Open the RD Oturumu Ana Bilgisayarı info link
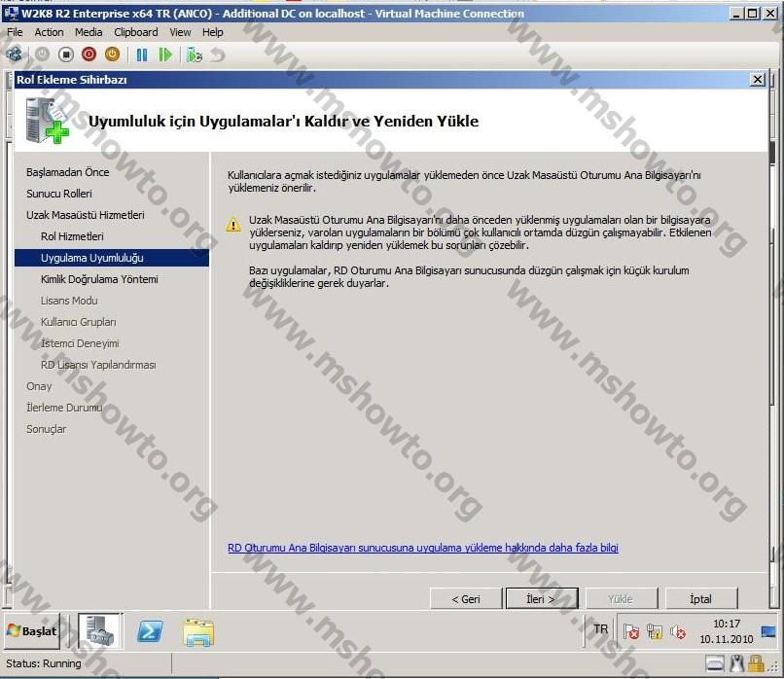 [423, 548]
